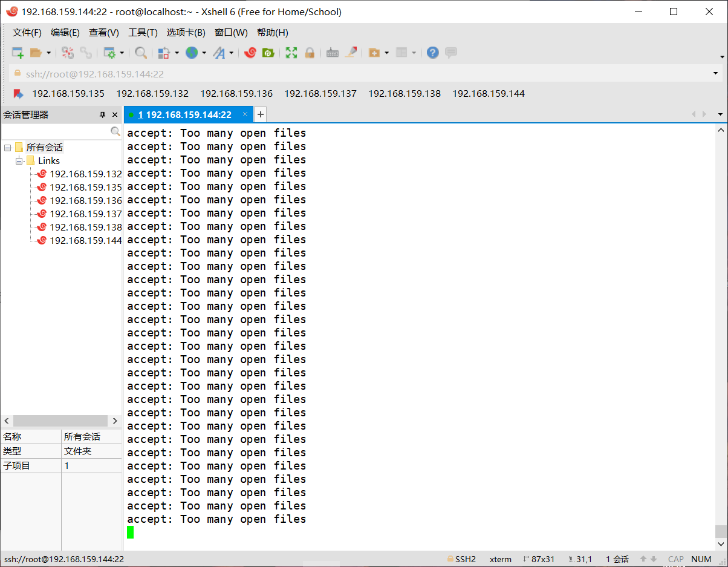
Task: Open the dropdown arrow beside Properties icon
Action: click(122, 53)
